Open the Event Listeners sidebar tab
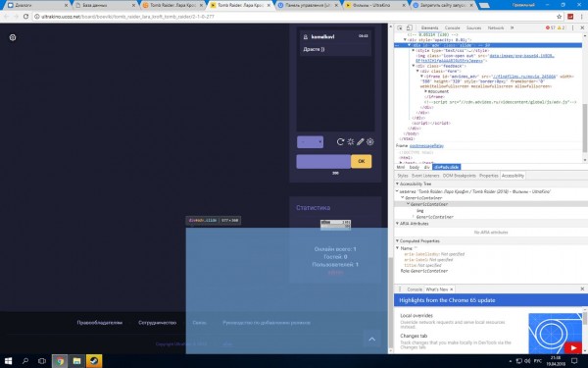This screenshot has height=368, width=588. (x=425, y=176)
